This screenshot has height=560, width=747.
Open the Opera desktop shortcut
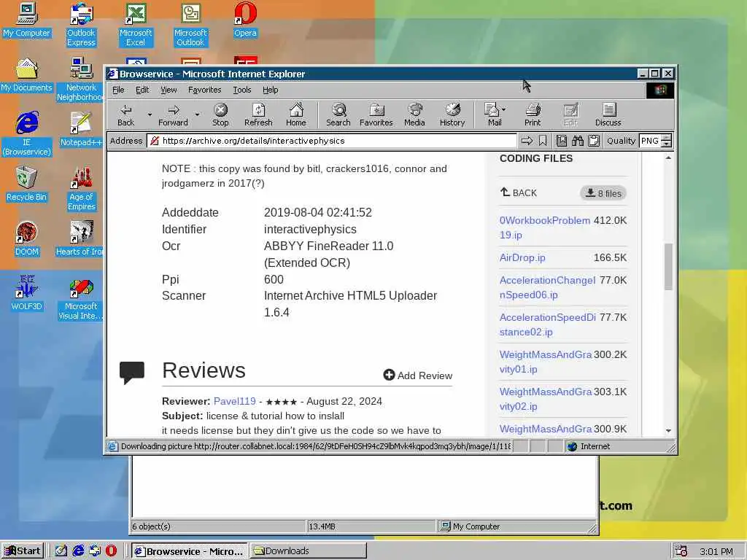click(x=245, y=20)
